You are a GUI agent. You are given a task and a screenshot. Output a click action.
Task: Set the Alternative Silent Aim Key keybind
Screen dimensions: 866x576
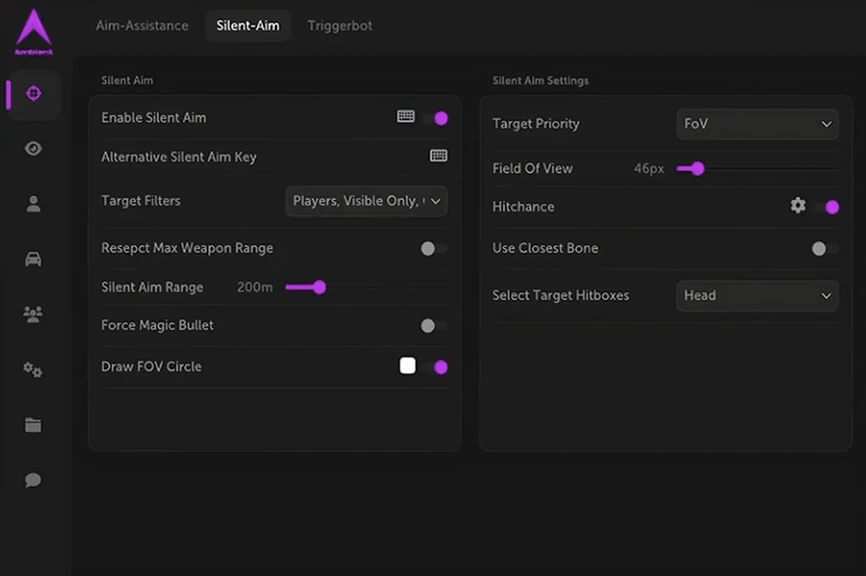pyautogui.click(x=438, y=156)
